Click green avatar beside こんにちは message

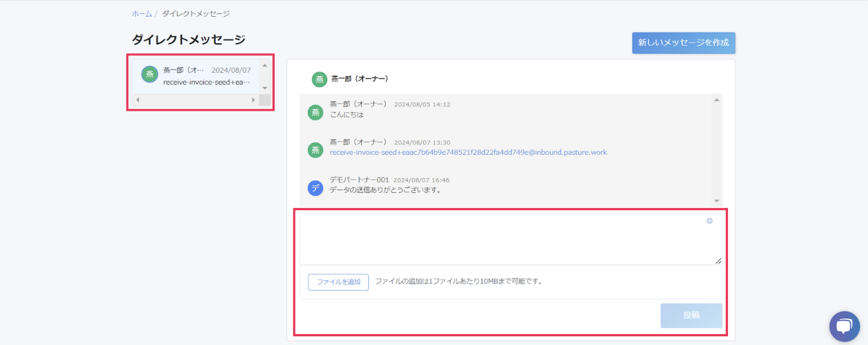[315, 112]
